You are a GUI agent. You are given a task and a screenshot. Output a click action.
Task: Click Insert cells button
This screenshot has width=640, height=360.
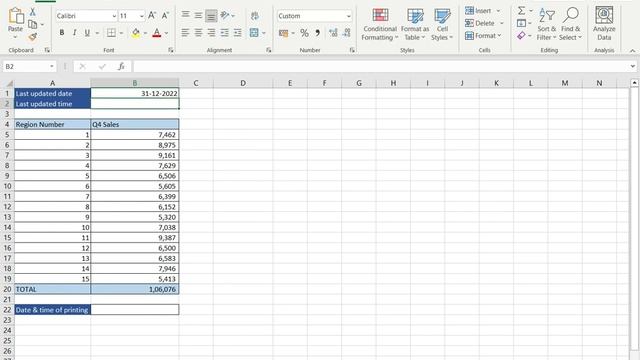point(482,11)
